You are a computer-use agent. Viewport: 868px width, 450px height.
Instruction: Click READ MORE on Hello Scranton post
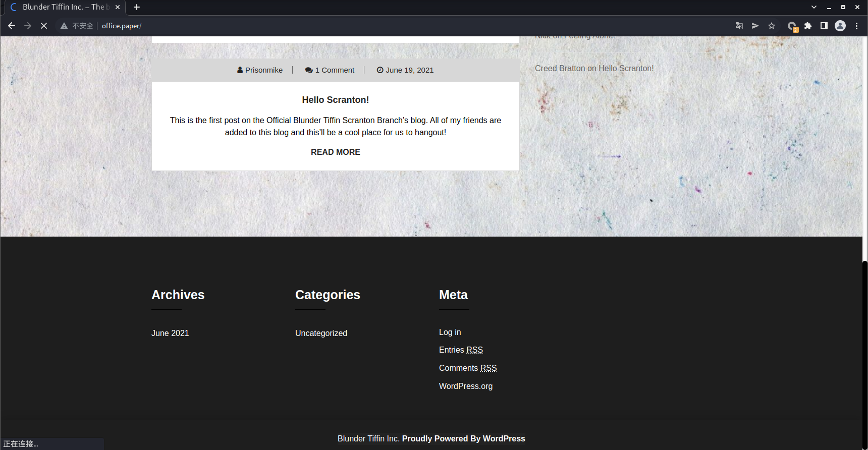click(336, 152)
